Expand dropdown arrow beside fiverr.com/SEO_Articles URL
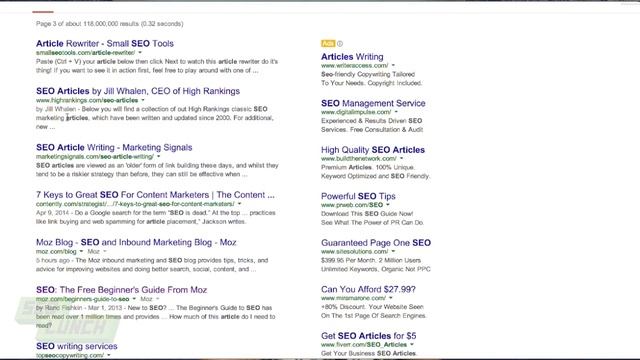This screenshot has height=360, width=640. click(x=412, y=344)
